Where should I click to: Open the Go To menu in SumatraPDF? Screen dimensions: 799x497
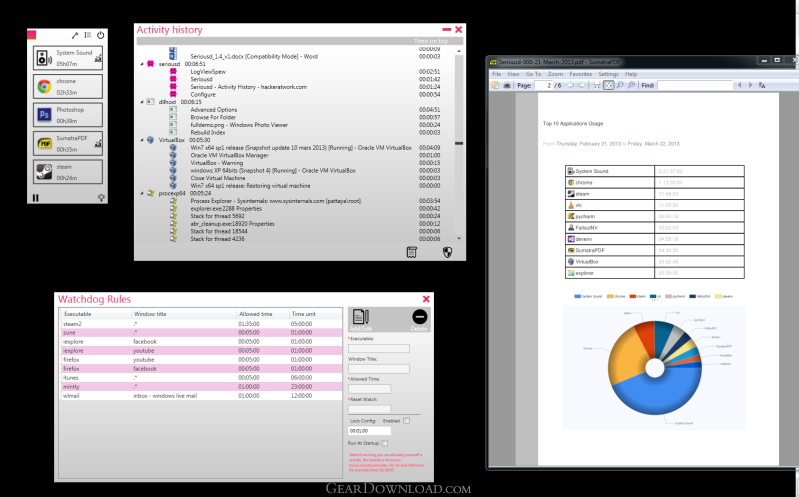click(533, 74)
